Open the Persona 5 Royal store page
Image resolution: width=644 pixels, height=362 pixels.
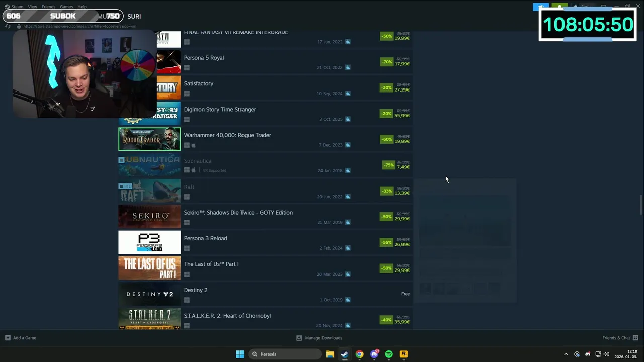click(204, 58)
